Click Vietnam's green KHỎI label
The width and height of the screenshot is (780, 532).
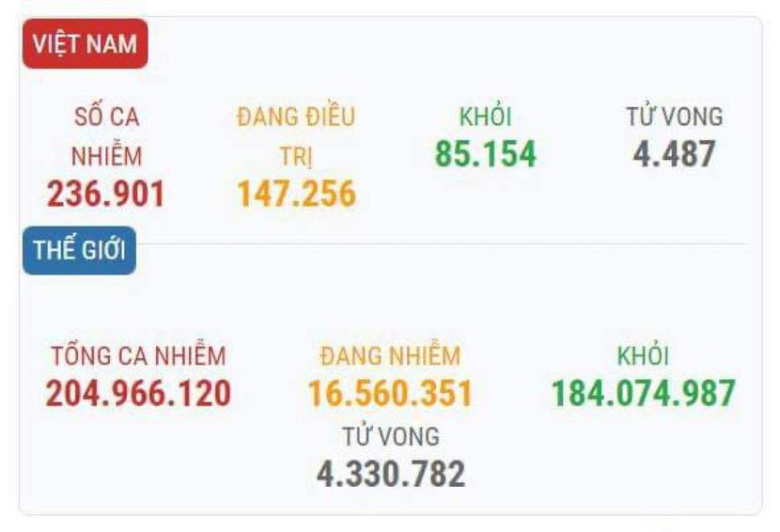(x=485, y=117)
